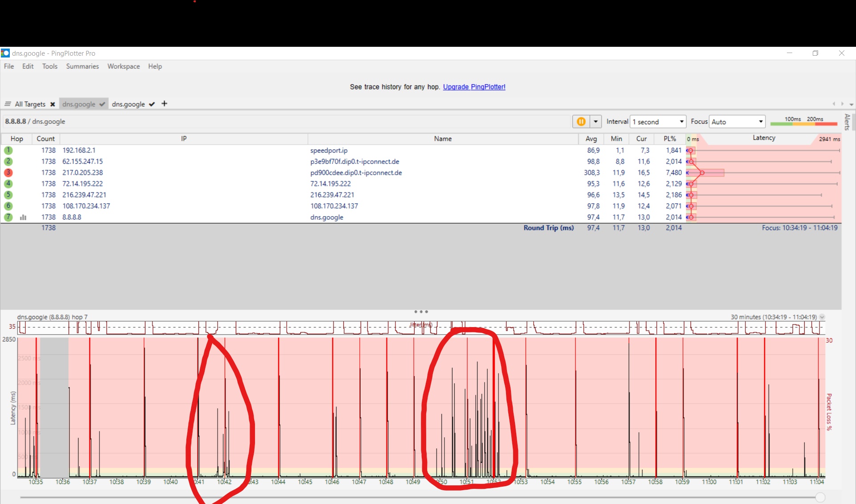Close the All Targets tab with X
The height and width of the screenshot is (504, 856).
(x=53, y=104)
